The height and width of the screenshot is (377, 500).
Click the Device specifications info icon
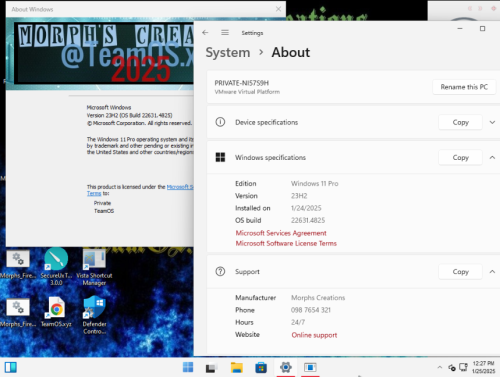[x=220, y=122]
